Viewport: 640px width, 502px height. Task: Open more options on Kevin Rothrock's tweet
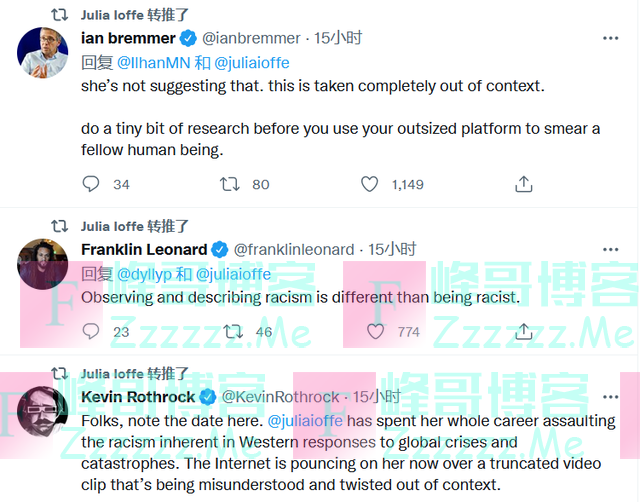(610, 397)
